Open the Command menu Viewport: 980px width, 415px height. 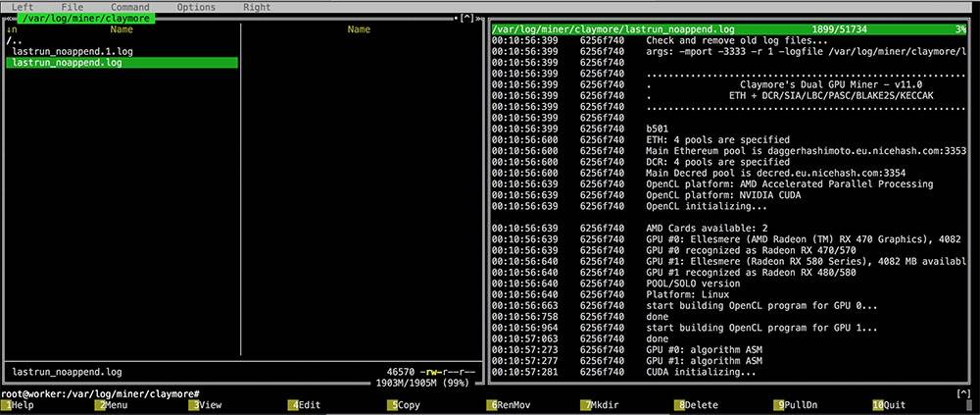(x=129, y=7)
